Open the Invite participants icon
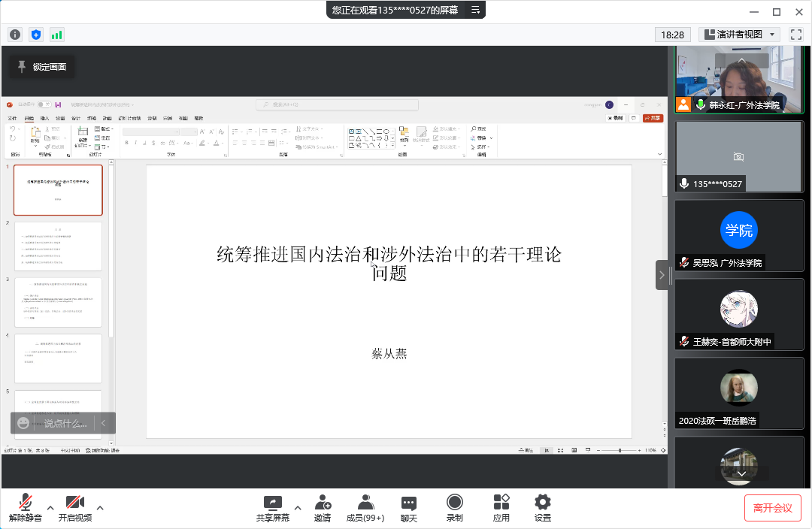Screen dimensions: 812x529 tap(323, 508)
